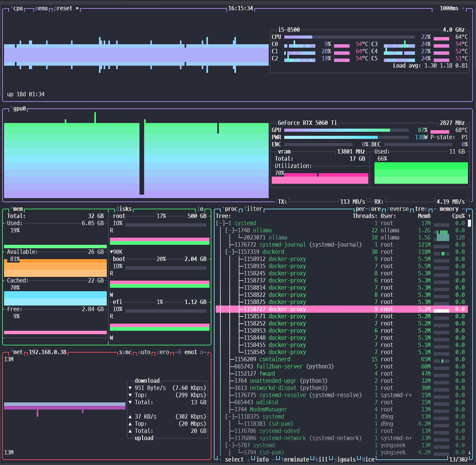Cycle the preset layout option
476x465 pixels.
coord(63,8)
